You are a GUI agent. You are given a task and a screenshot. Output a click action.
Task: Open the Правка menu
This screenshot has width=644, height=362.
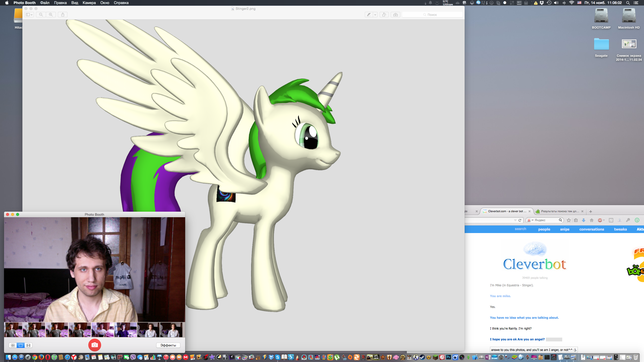coord(60,3)
